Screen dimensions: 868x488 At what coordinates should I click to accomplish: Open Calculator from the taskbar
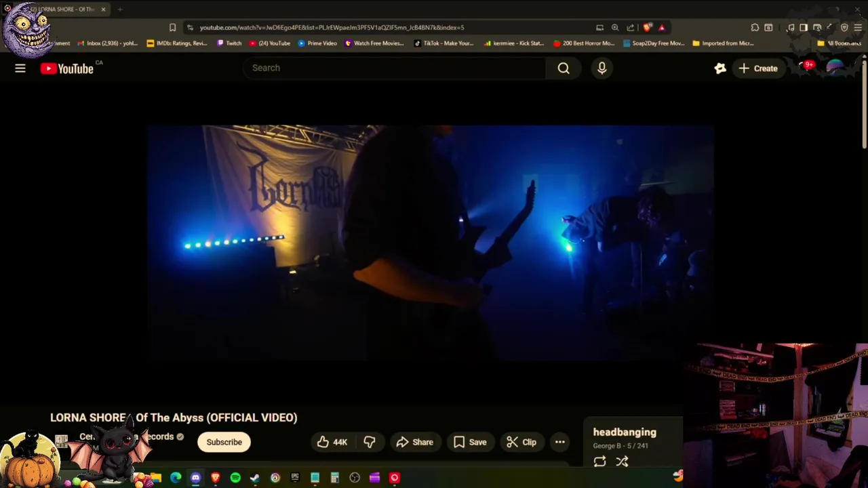334,478
